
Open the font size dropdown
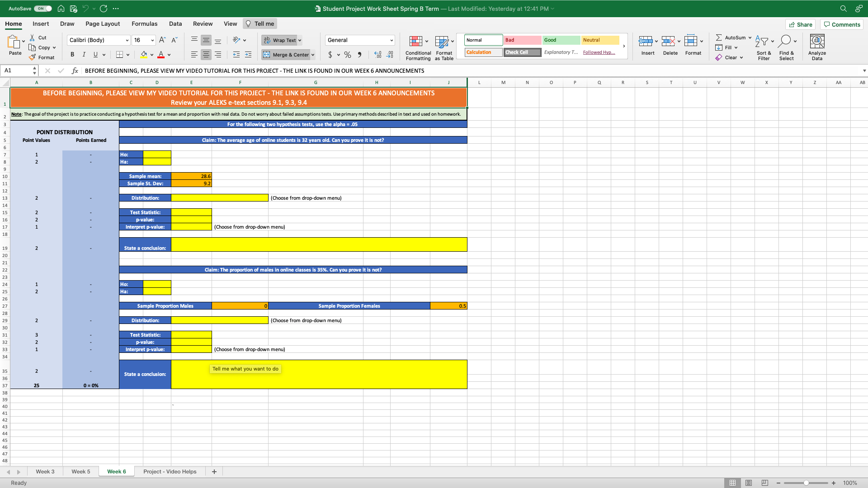[x=152, y=40]
